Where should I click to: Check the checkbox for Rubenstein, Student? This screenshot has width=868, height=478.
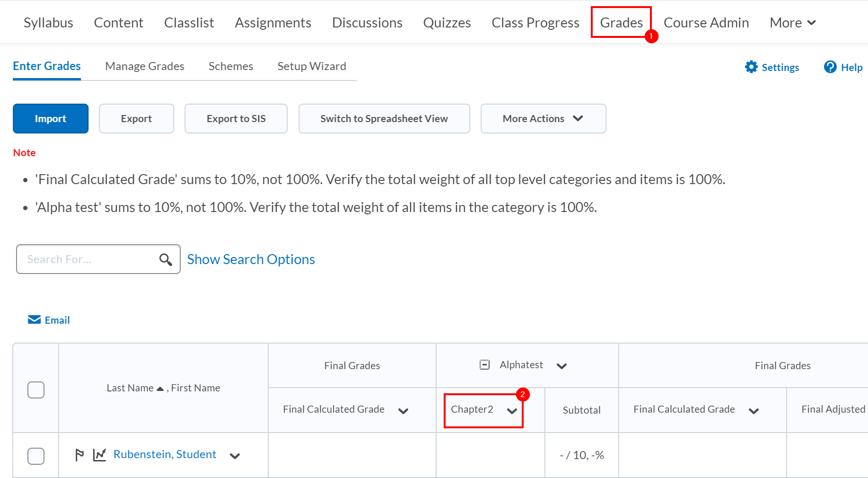pos(35,456)
